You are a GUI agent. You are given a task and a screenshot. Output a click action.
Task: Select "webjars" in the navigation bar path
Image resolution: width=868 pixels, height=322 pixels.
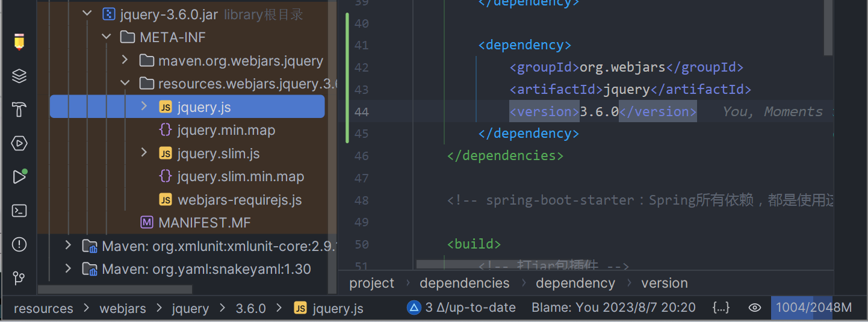[123, 309]
